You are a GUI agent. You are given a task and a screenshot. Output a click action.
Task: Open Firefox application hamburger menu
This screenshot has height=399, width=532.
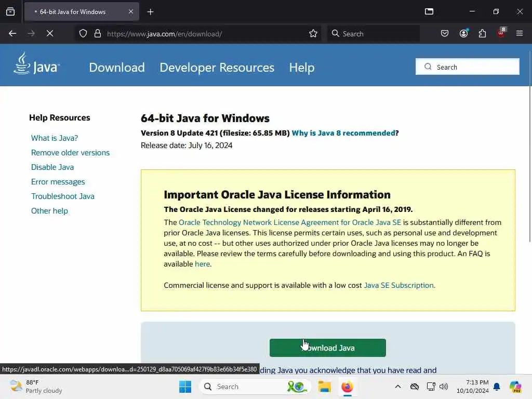click(x=520, y=33)
